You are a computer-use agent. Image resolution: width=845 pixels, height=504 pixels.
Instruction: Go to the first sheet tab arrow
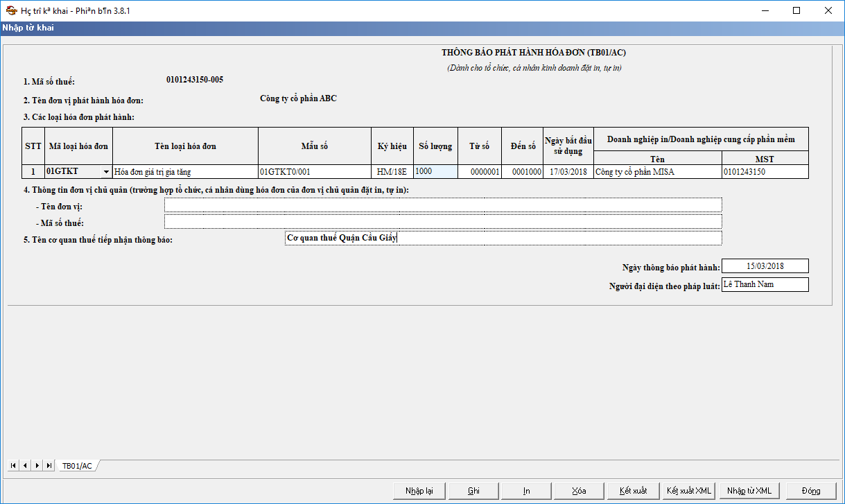(x=12, y=465)
